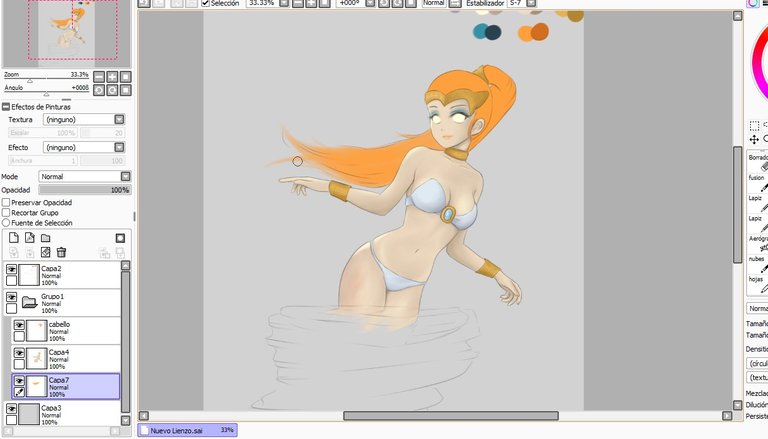Hide the Capa2 layer via eye icon

(11, 269)
